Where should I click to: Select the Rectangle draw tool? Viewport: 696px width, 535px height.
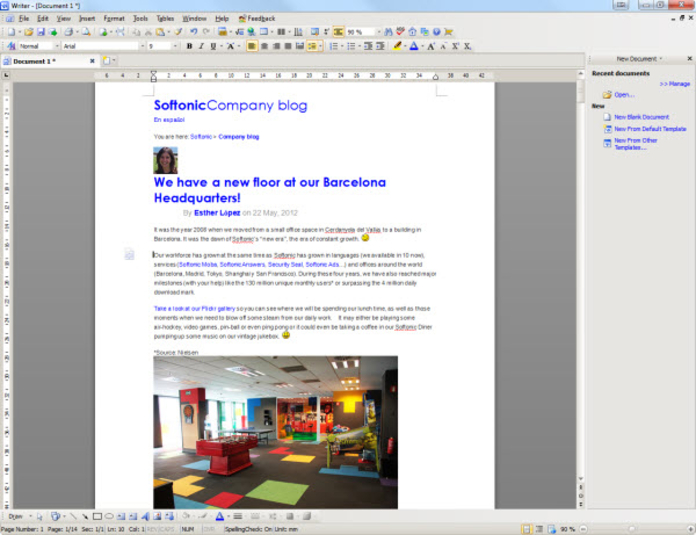tap(97, 516)
